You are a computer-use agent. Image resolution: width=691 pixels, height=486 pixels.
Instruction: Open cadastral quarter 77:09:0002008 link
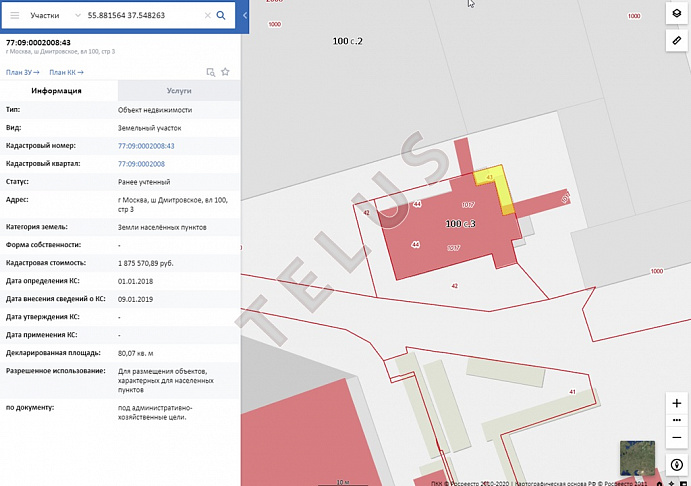point(141,164)
